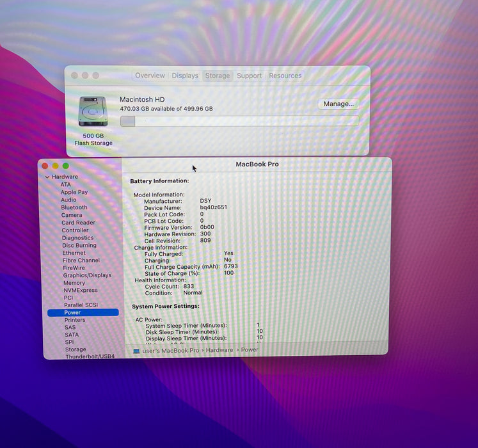Click the Firmware Version value 0b00
Screen dimensions: 478x448
[207, 227]
